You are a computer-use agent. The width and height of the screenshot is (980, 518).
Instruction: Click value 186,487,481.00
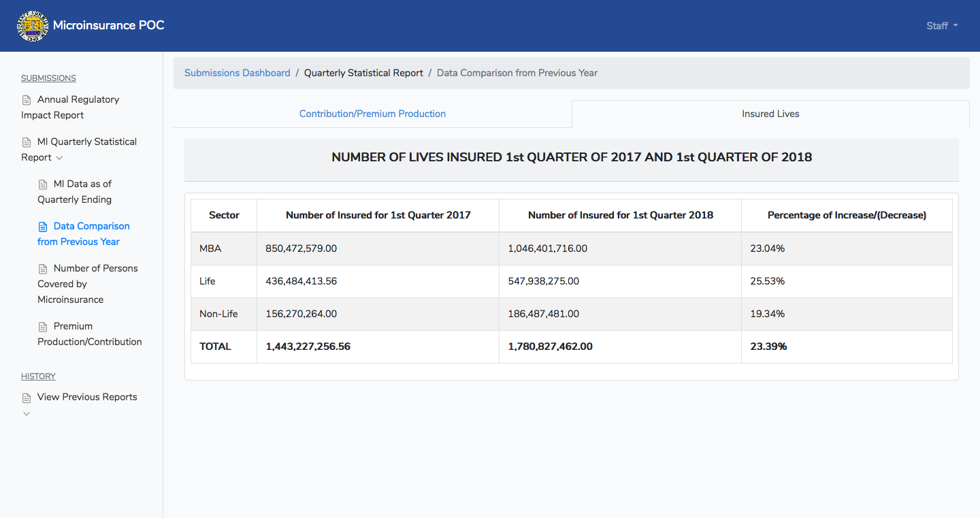click(x=544, y=314)
